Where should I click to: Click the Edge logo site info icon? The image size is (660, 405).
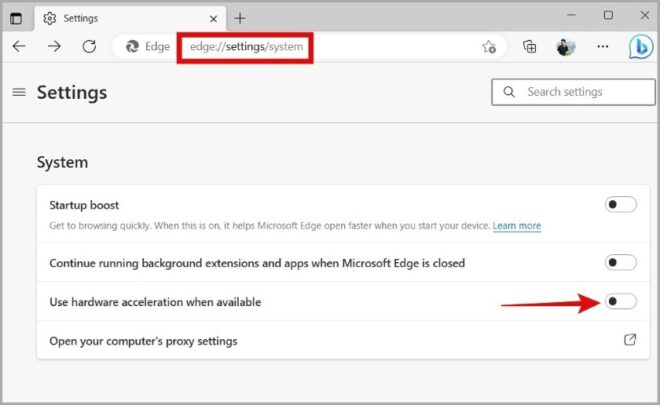coord(132,46)
